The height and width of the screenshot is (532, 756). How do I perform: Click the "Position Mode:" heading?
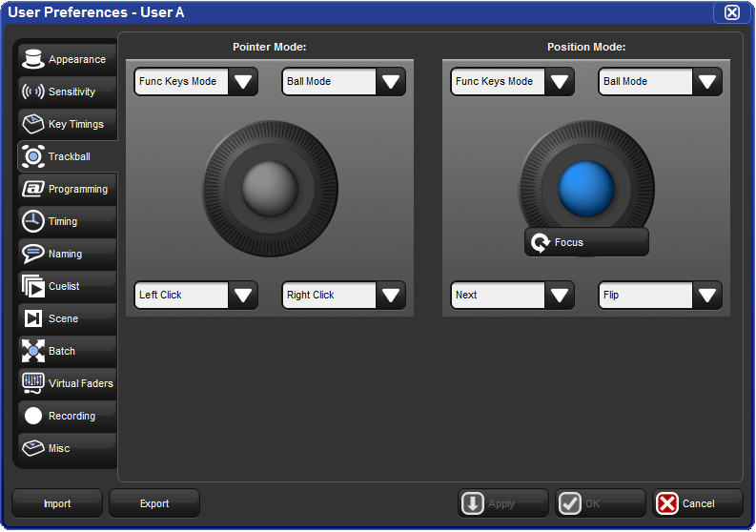(x=586, y=47)
